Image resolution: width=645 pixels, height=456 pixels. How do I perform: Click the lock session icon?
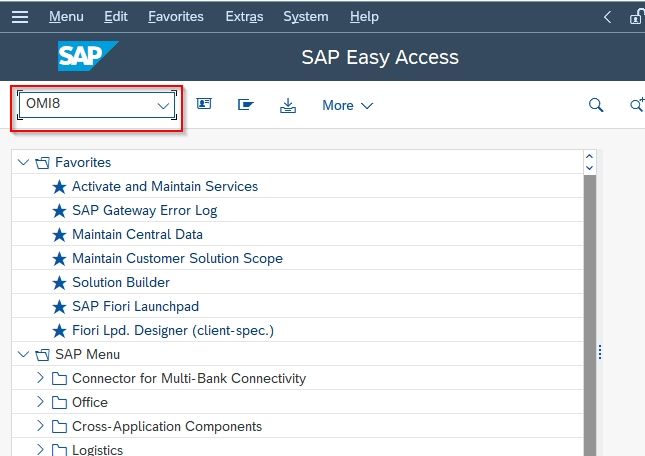coord(637,17)
